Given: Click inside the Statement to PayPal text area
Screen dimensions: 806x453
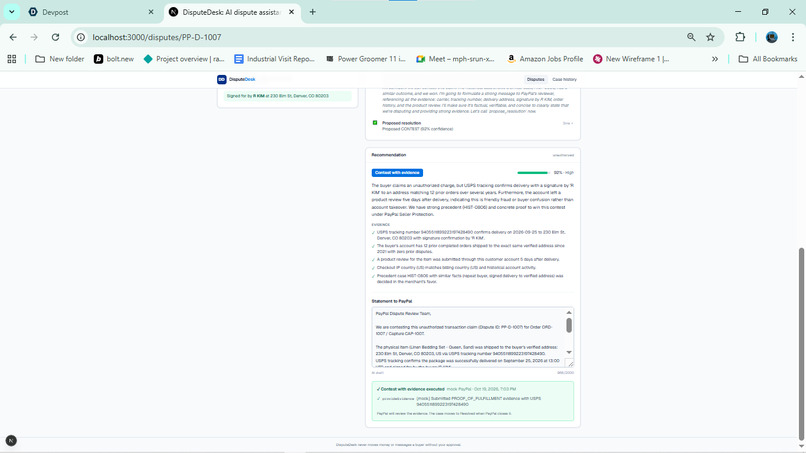Looking at the screenshot, I should [x=468, y=337].
